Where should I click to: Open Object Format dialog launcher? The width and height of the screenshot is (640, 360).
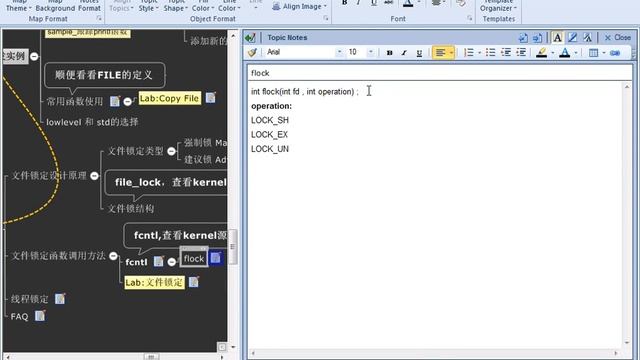[x=326, y=18]
